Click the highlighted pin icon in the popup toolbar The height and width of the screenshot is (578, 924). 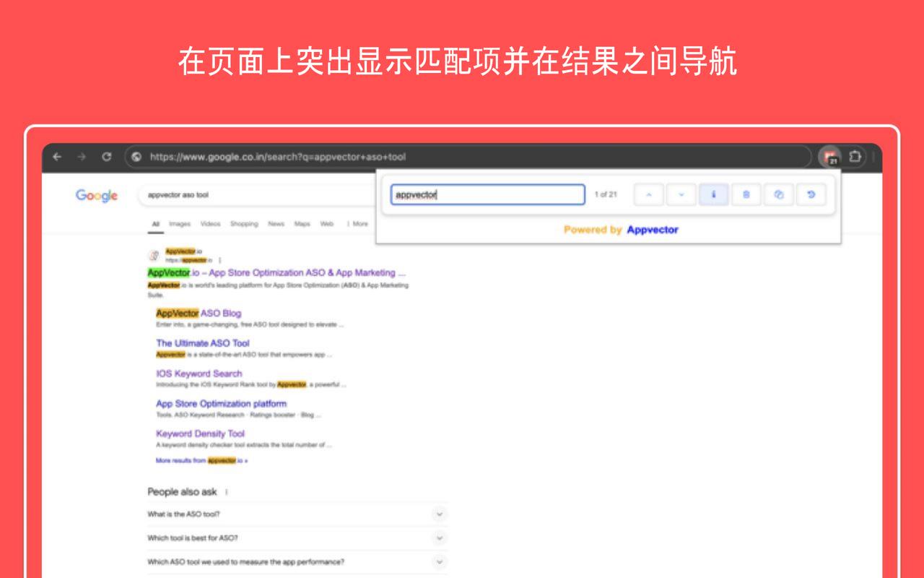tap(714, 194)
